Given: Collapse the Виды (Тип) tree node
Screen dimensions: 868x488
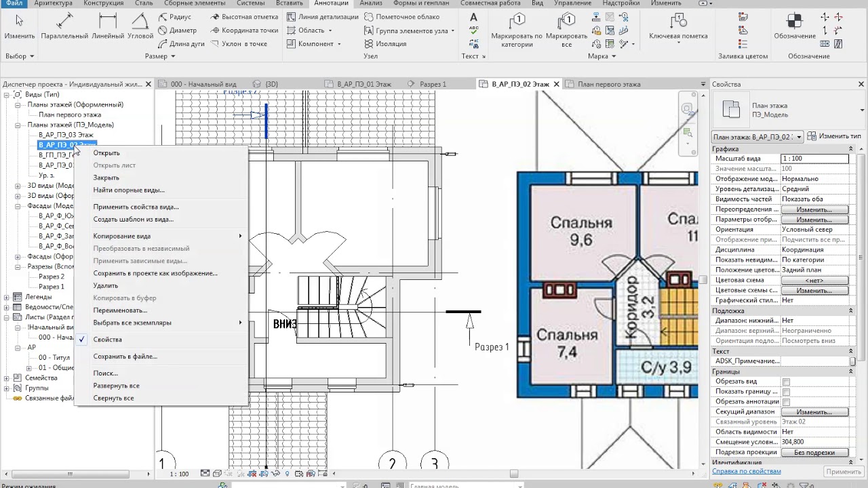Looking at the screenshot, I should pyautogui.click(x=7, y=94).
